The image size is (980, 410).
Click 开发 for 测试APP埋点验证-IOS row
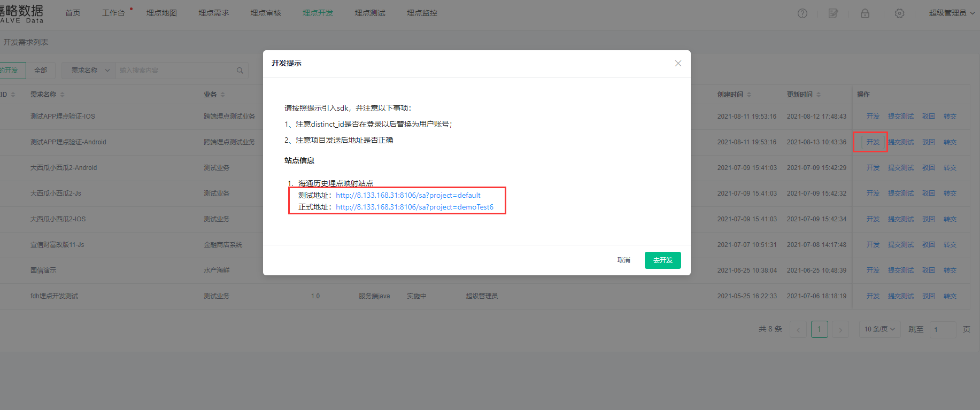(873, 117)
